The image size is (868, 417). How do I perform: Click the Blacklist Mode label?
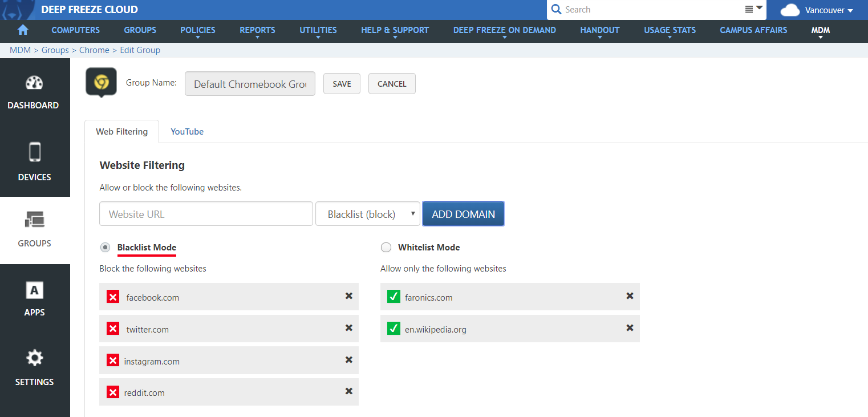point(147,247)
